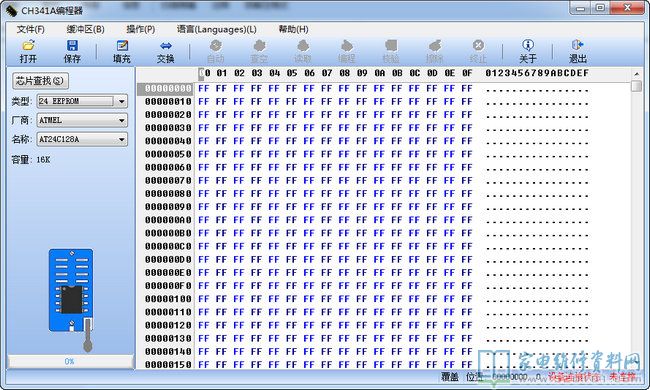This screenshot has height=390, width=650.
Task: Click column 0F byte in row 00000080
Action: tap(467, 194)
